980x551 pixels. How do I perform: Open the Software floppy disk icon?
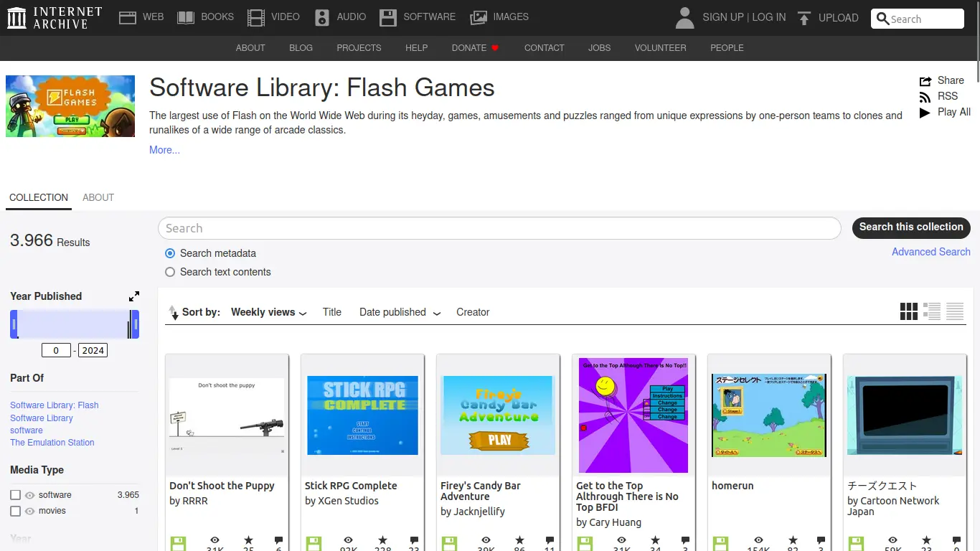click(x=388, y=17)
